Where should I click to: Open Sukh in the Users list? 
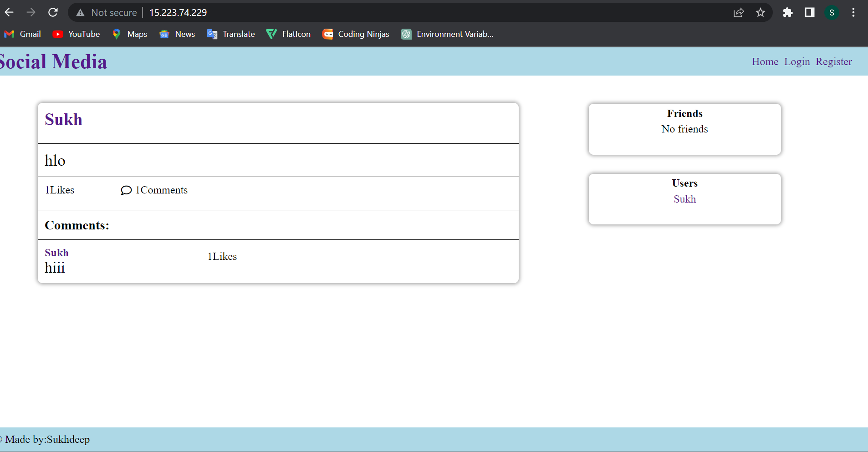[x=685, y=199]
